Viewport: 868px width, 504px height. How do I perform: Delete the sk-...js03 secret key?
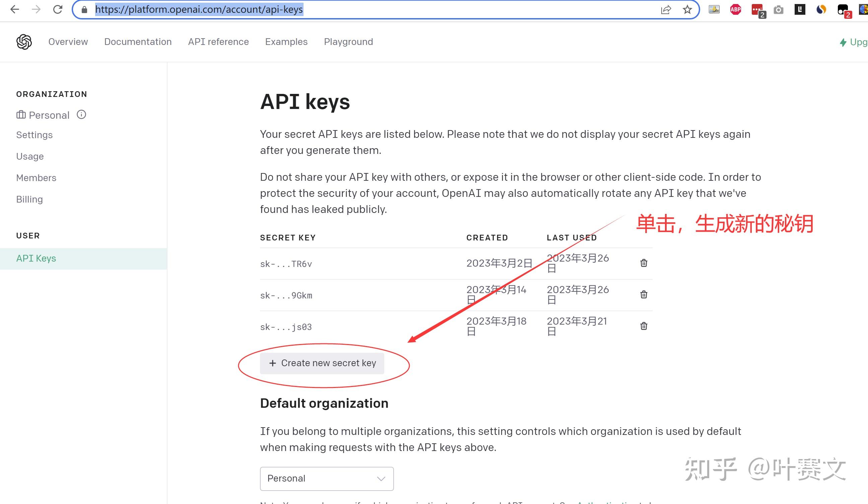[x=644, y=326]
